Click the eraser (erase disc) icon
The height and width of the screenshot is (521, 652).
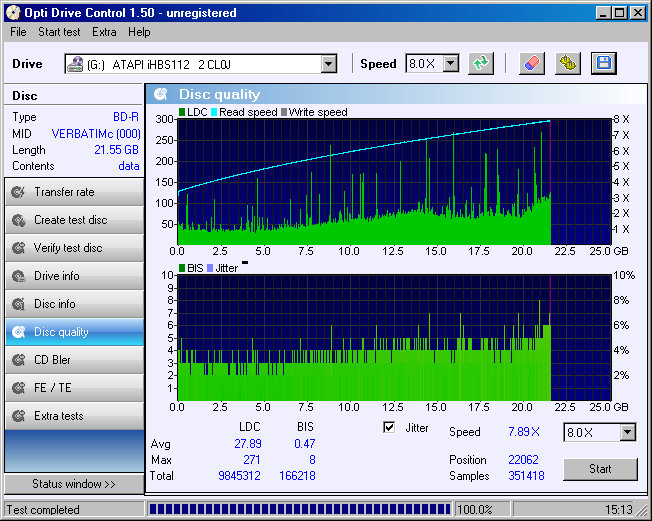(x=532, y=64)
